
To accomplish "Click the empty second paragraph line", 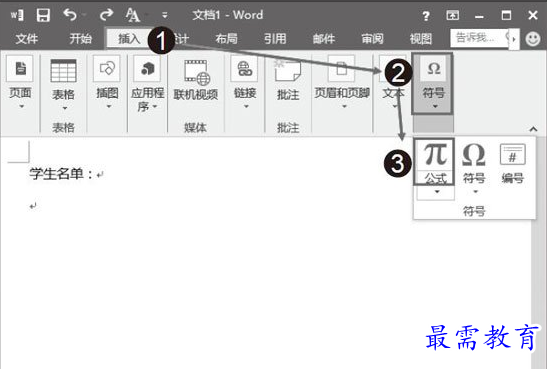I will [33, 206].
